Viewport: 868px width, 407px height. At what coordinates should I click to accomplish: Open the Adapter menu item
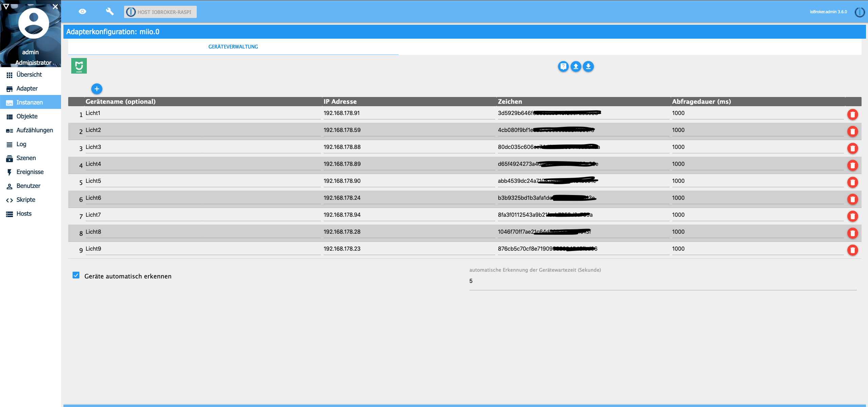point(27,89)
